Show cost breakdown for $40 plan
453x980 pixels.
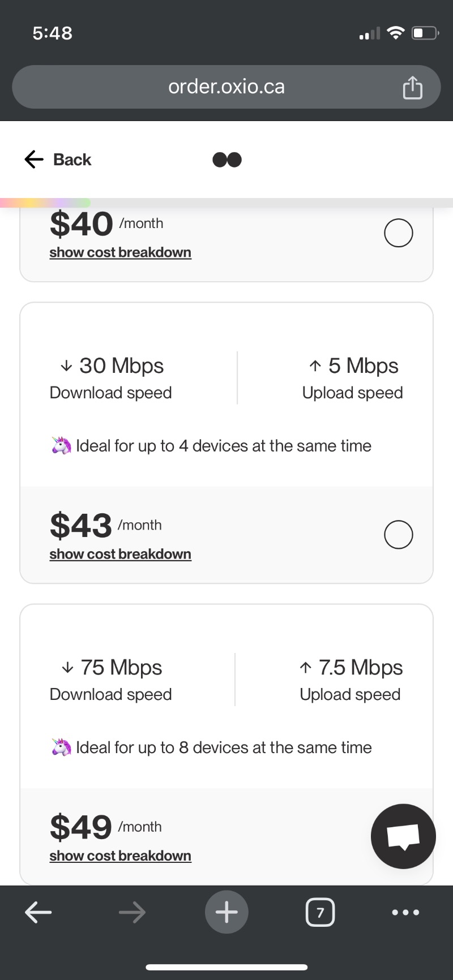120,252
